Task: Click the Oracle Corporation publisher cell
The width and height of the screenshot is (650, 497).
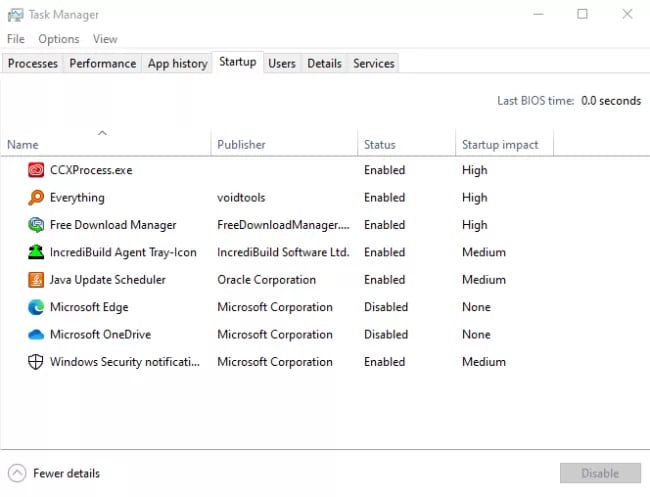Action: 267,279
